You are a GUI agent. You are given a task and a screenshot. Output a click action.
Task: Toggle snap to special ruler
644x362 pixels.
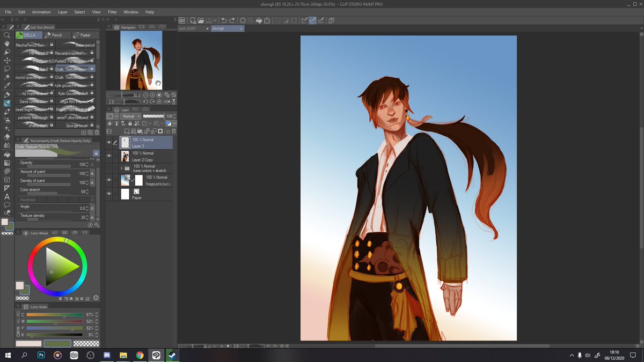[312, 20]
